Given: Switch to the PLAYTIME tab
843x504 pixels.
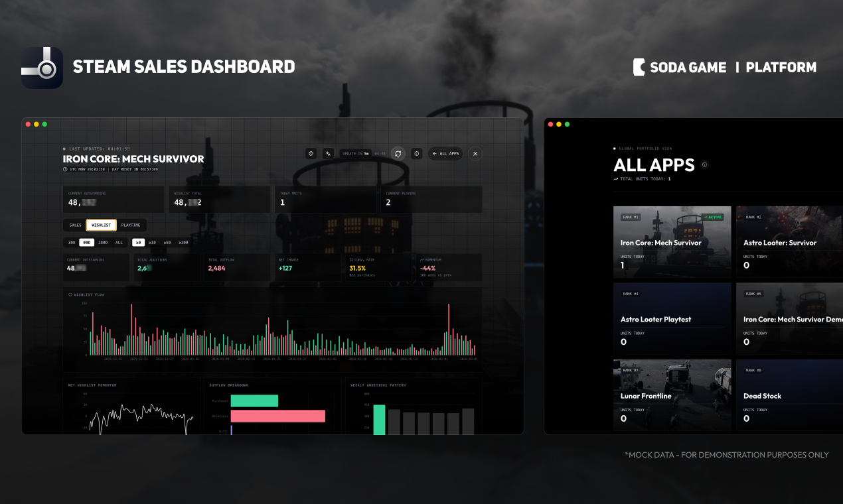Looking at the screenshot, I should [x=130, y=225].
